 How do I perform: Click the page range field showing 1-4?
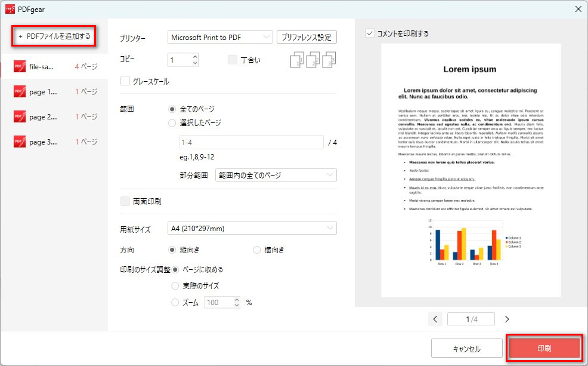[x=251, y=142]
